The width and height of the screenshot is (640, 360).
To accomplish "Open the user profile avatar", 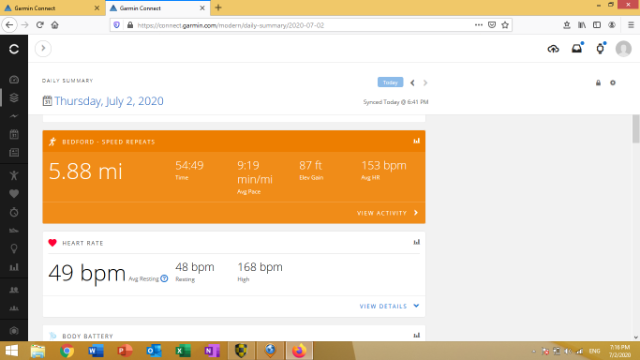I will (623, 49).
